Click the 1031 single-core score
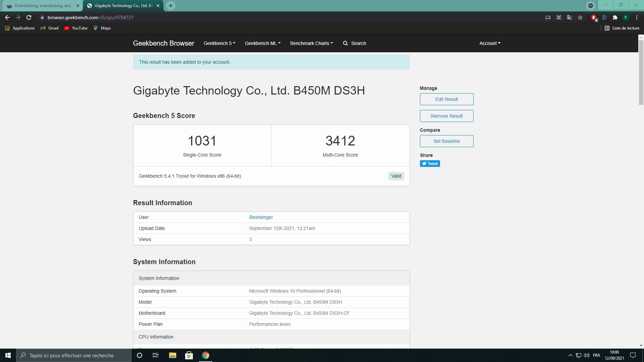 click(202, 141)
